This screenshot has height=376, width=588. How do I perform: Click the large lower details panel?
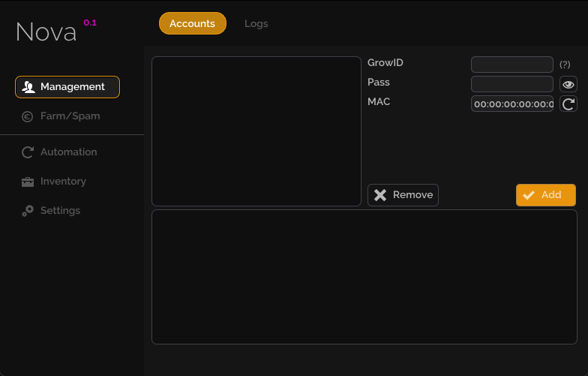tap(364, 277)
